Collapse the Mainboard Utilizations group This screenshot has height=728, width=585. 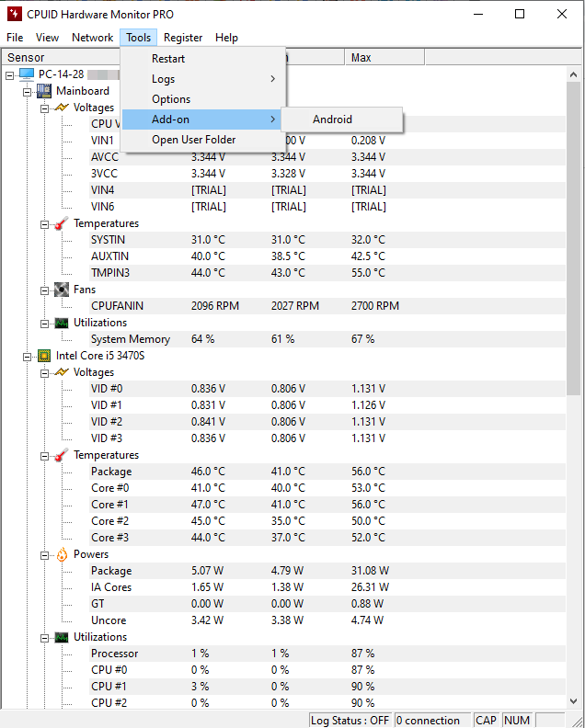pyautogui.click(x=44, y=324)
